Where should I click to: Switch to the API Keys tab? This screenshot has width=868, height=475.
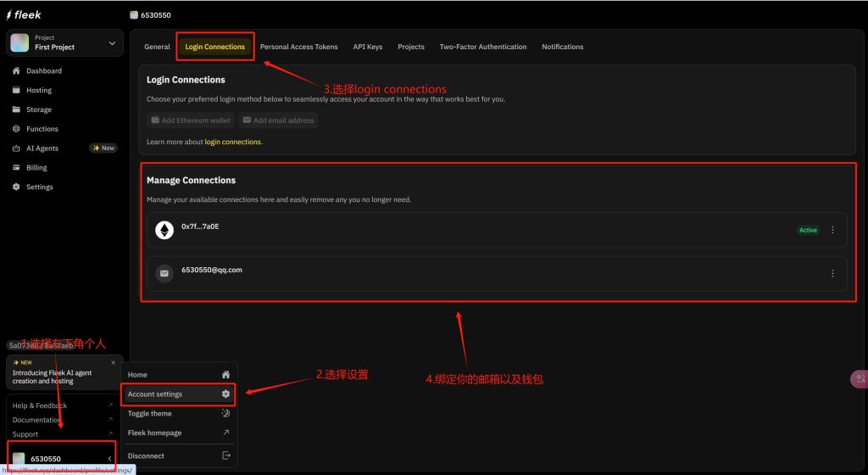point(368,47)
